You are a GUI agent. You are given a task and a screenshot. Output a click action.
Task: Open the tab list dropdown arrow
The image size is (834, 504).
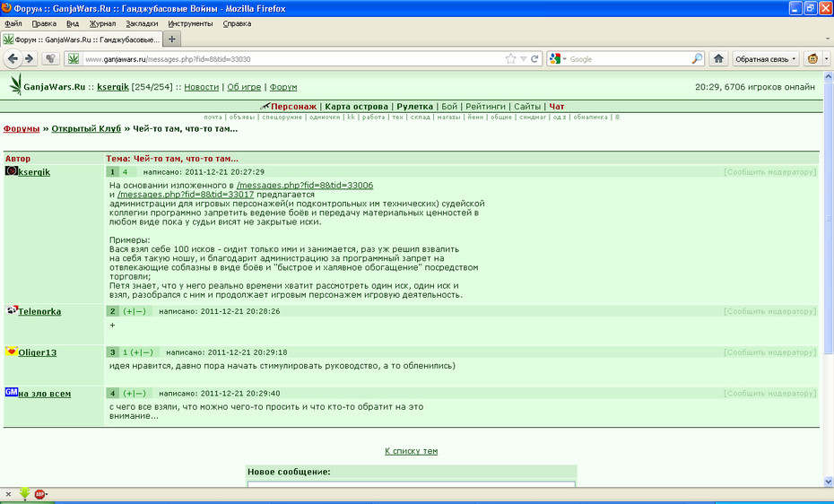[827, 39]
